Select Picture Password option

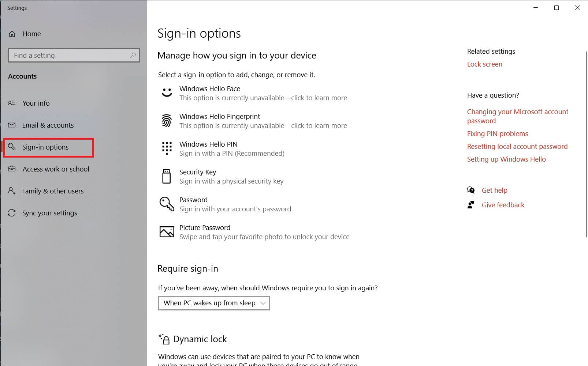click(254, 232)
